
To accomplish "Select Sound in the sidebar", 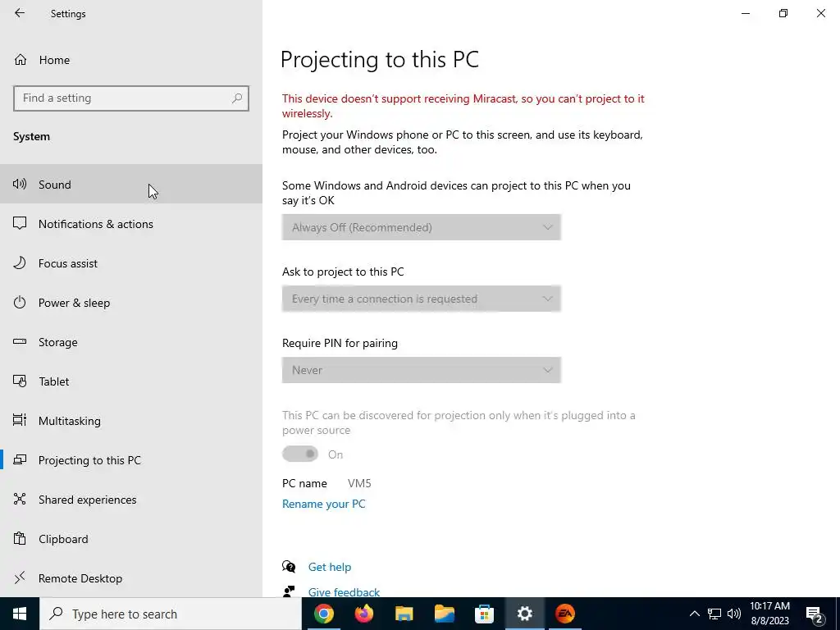I will click(131, 185).
